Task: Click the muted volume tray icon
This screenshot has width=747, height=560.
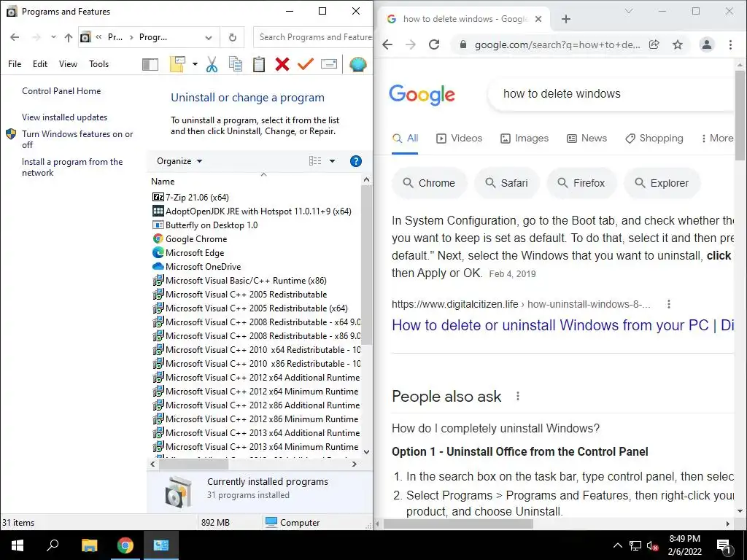Action: [653, 545]
